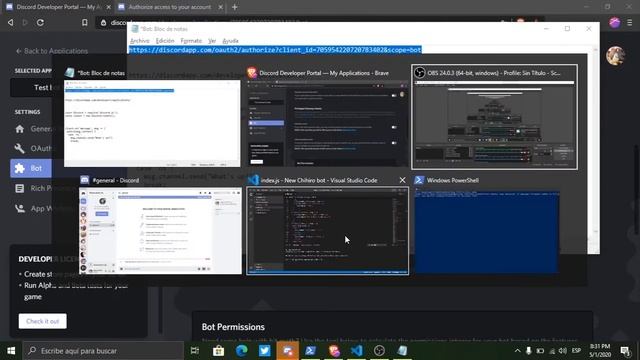Click the Brave profile avatar icon
640x360 pixels.
[x=615, y=22]
